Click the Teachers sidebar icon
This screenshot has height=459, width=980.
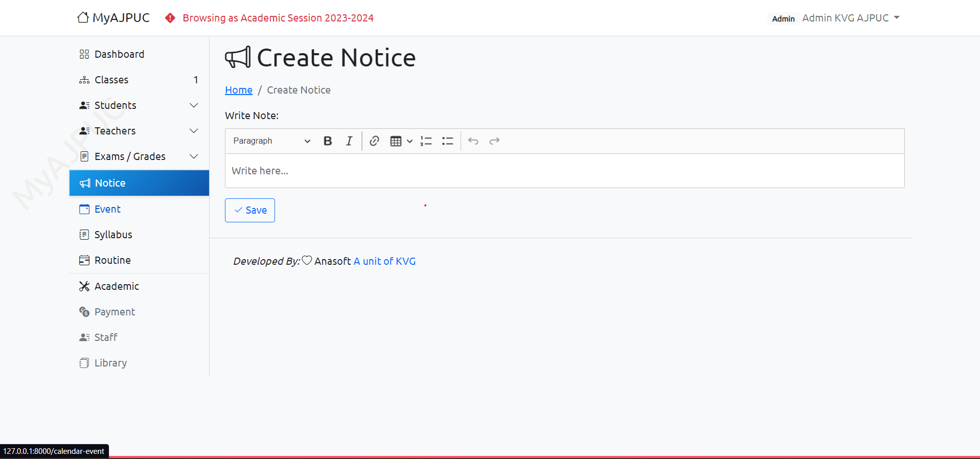84,131
